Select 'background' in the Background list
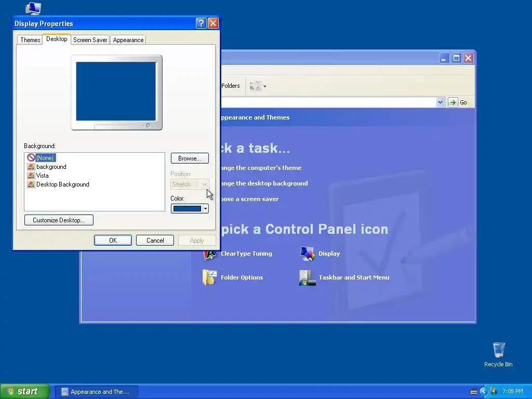The height and width of the screenshot is (399, 532). tap(51, 167)
